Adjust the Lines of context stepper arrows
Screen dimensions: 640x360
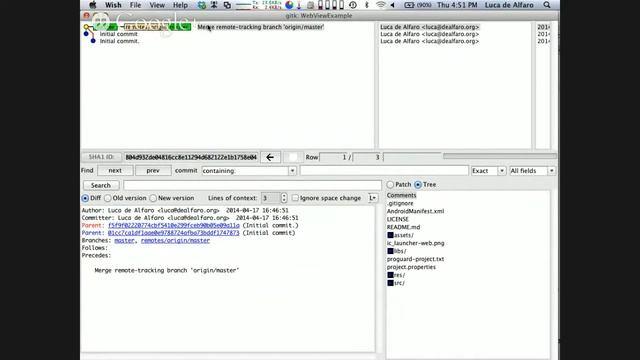click(284, 198)
